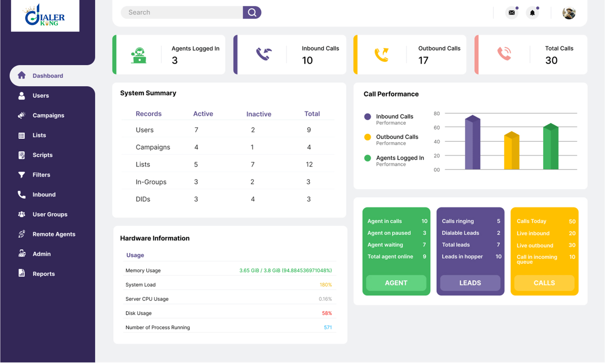Open Campaigns via the megaphone icon
Screen dimensions: 605x364
coord(22,115)
